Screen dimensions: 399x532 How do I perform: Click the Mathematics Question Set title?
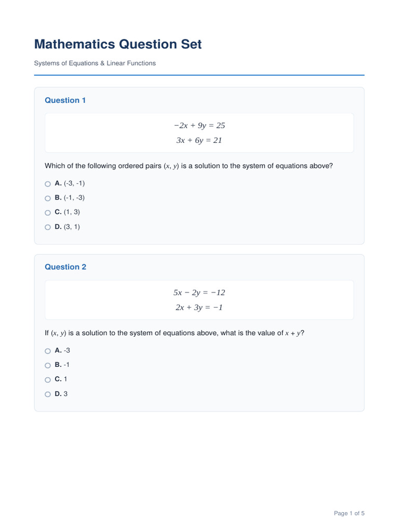pos(118,44)
